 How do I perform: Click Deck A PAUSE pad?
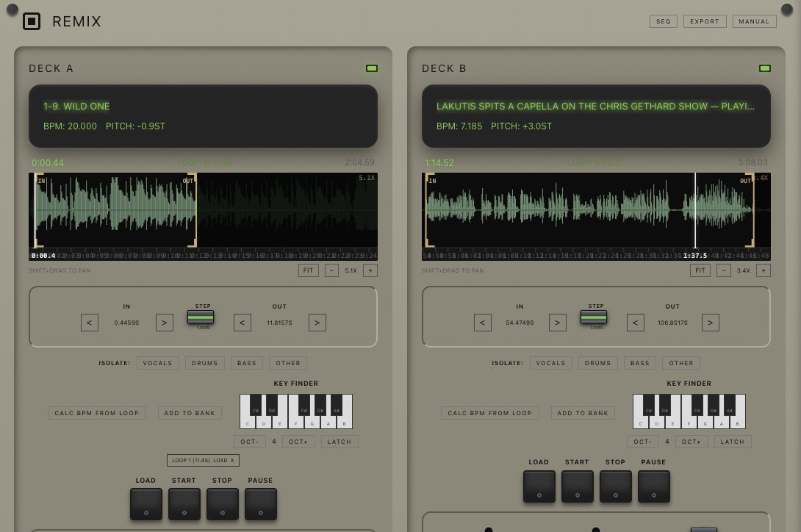[261, 504]
